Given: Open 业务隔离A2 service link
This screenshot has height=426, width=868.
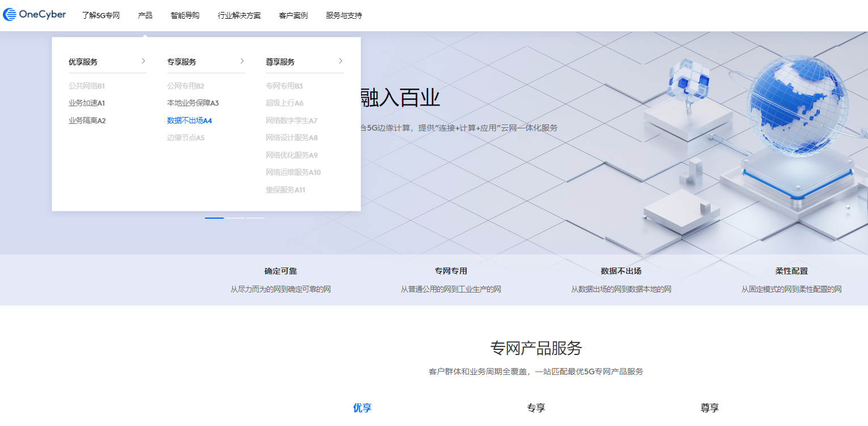Looking at the screenshot, I should pos(87,120).
